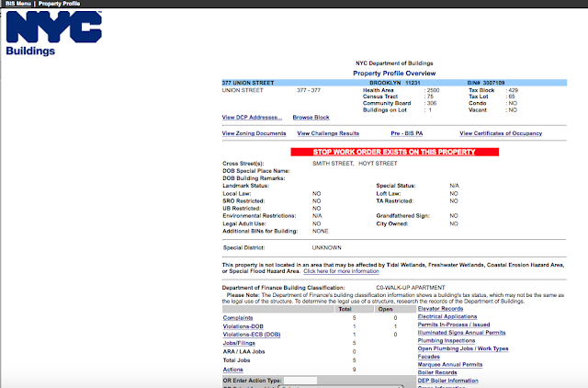Open View DCP Addresses link
Viewport: 588px width, 388px height.
coord(252,118)
